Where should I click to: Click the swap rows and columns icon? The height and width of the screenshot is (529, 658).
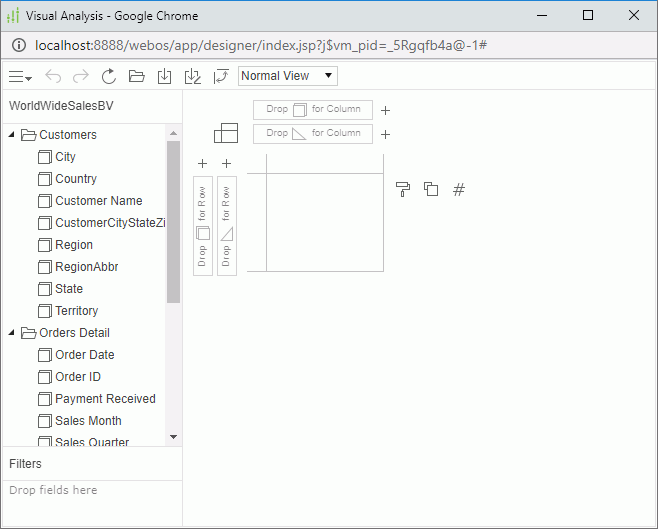click(221, 76)
